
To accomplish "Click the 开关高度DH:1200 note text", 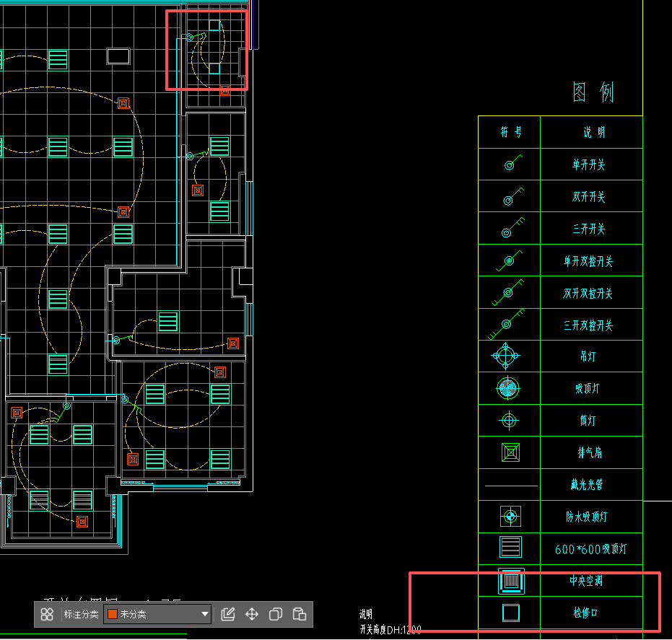I will click(390, 630).
